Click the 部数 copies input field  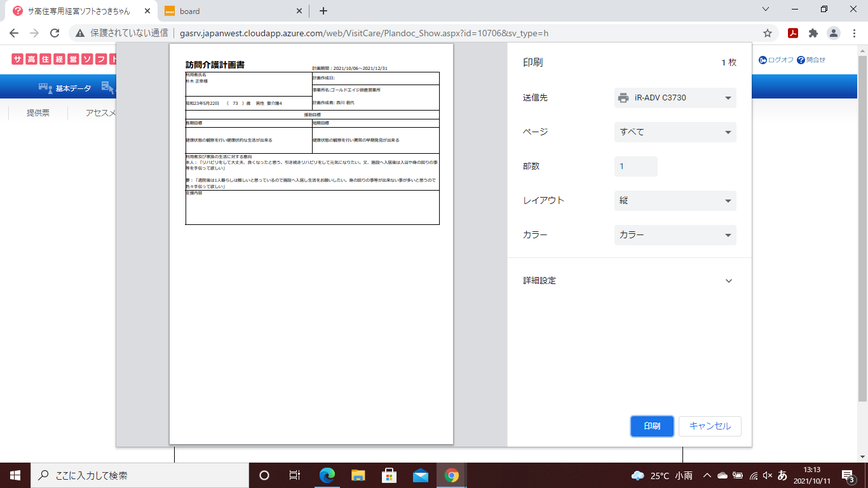click(635, 166)
